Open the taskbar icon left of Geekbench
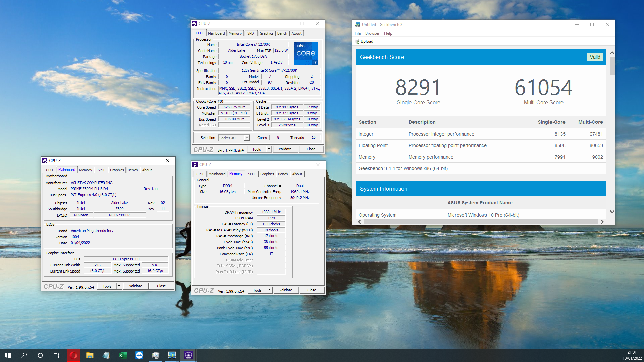The height and width of the screenshot is (362, 644). pyautogui.click(x=155, y=355)
